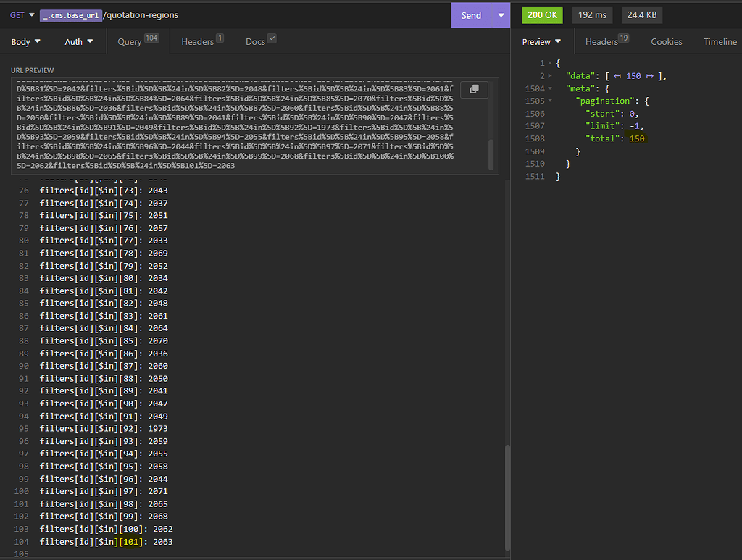The height and width of the screenshot is (560, 742).
Task: Collapse the "pagination" object fold arrow
Action: [x=549, y=101]
